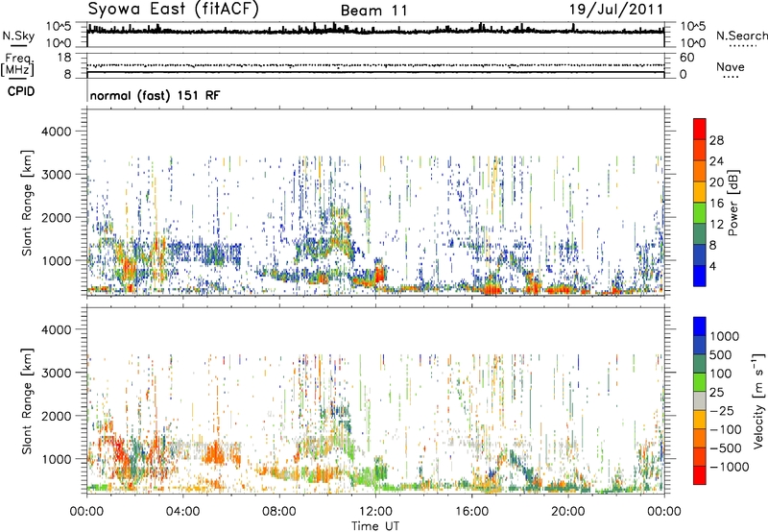Click the 'Time UT' axis label
Screen dimensions: 768x532
point(375,526)
